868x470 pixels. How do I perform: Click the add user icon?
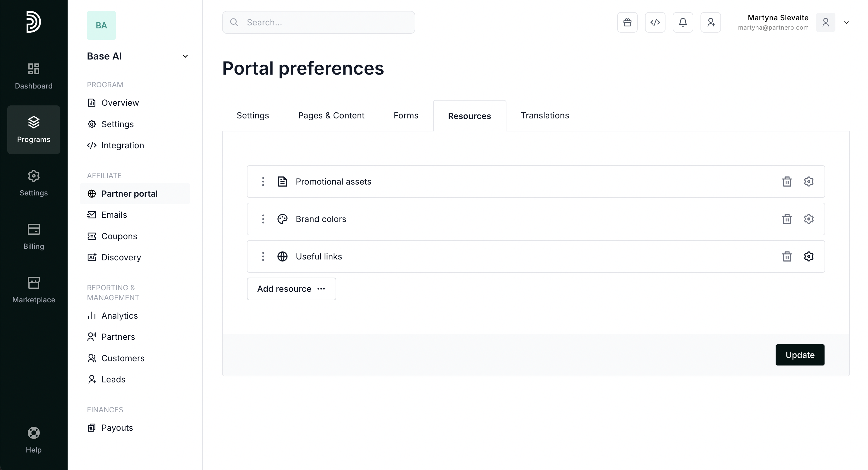pyautogui.click(x=711, y=23)
